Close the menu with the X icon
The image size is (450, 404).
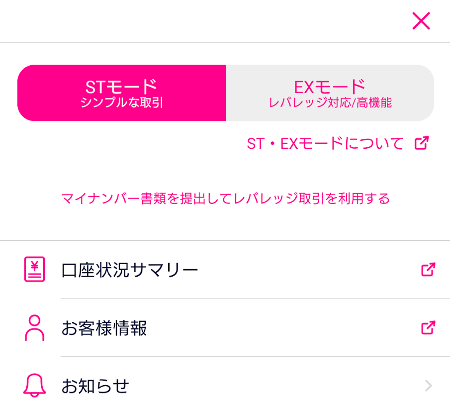click(421, 21)
